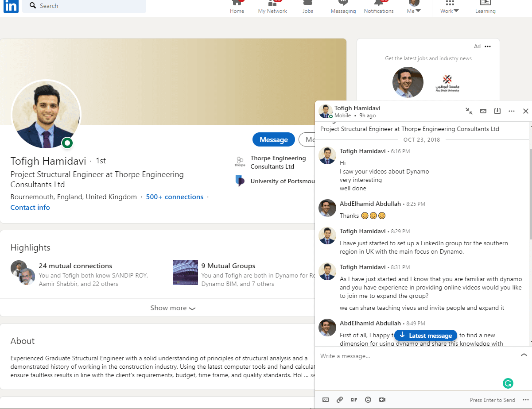This screenshot has height=409, width=532.
Task: Open the Learning tab
Action: [485, 7]
